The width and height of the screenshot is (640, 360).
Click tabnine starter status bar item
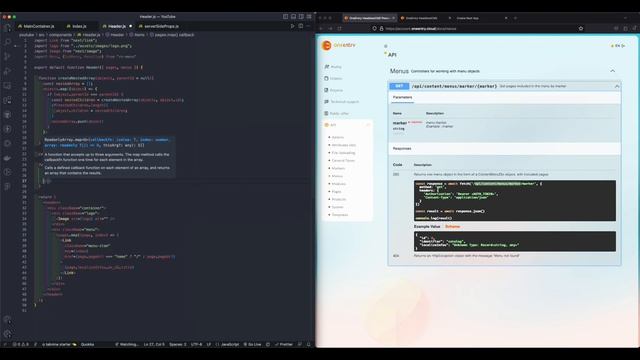[59, 344]
